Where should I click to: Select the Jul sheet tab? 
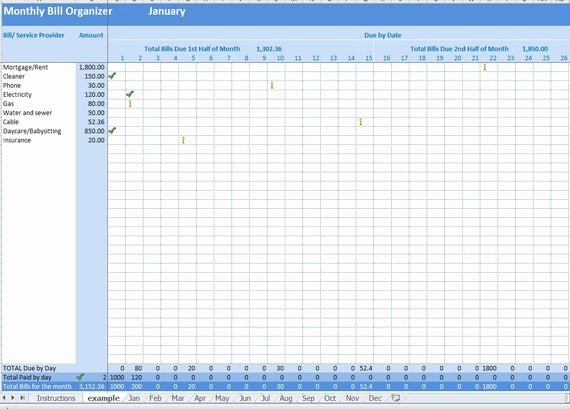265,398
